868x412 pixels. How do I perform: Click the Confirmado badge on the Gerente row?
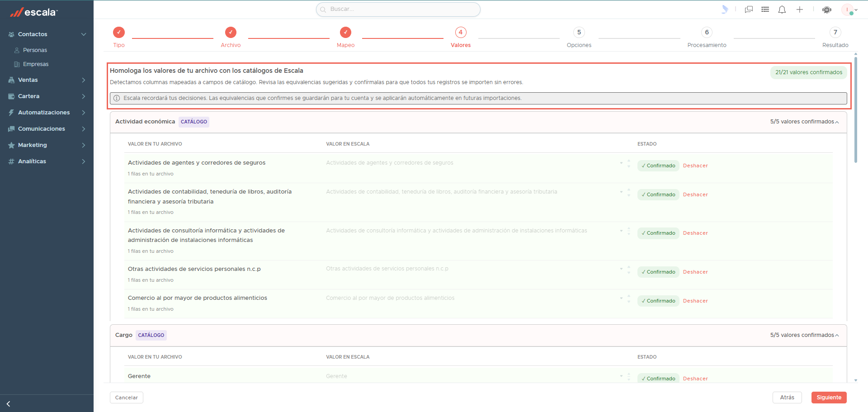click(x=658, y=379)
